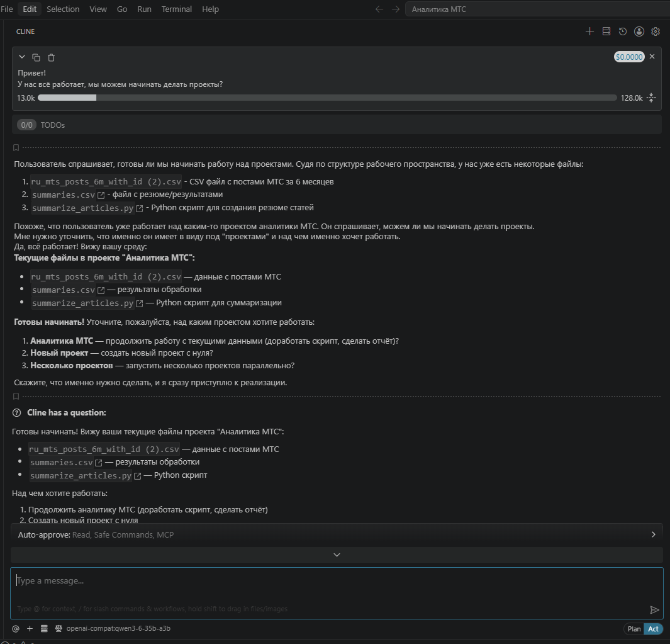Click the question mark icon by Cline has a question
The height and width of the screenshot is (644, 670).
pos(16,413)
